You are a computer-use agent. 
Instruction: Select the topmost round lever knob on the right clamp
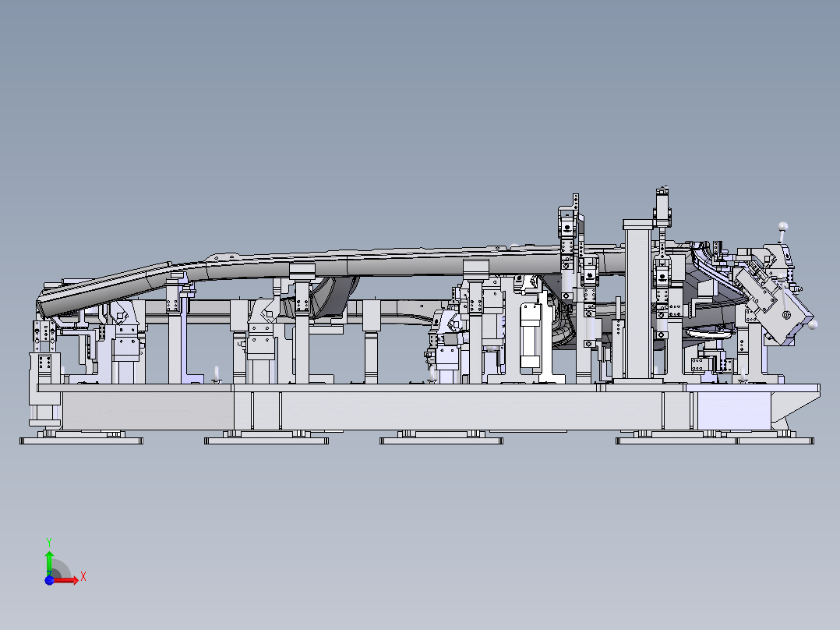782,226
